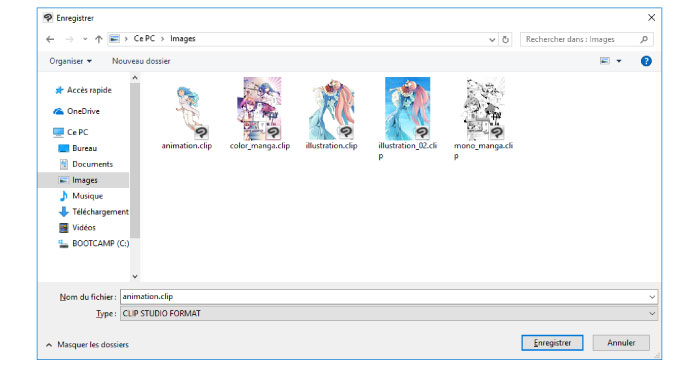
Task: Click the address bar folder icon
Action: (114, 39)
